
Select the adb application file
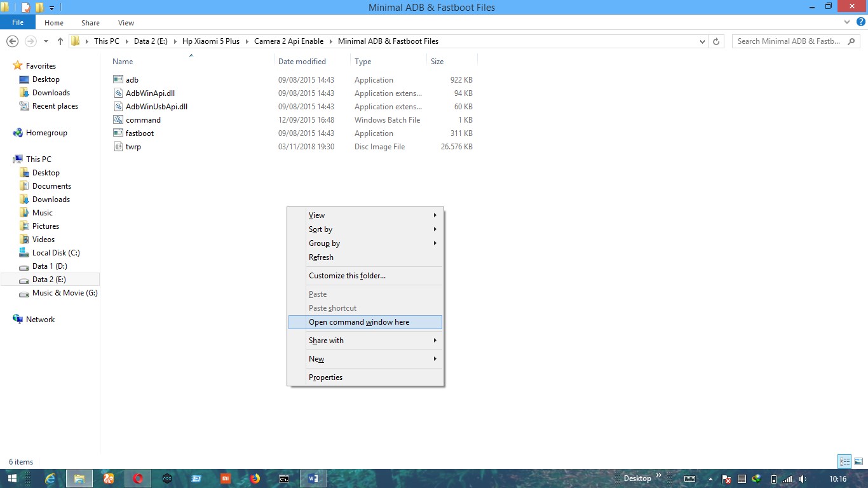pos(132,80)
